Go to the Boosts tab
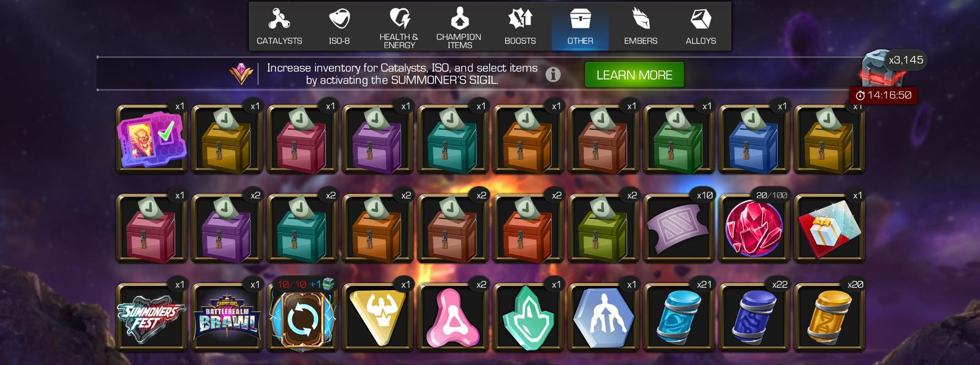Screen dimensions: 980x365 pyautogui.click(x=520, y=26)
